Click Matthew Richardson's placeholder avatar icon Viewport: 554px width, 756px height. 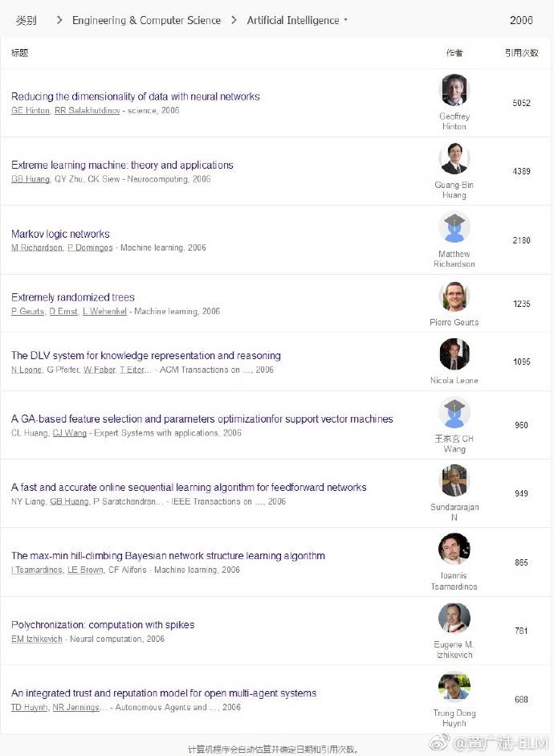[x=454, y=227]
